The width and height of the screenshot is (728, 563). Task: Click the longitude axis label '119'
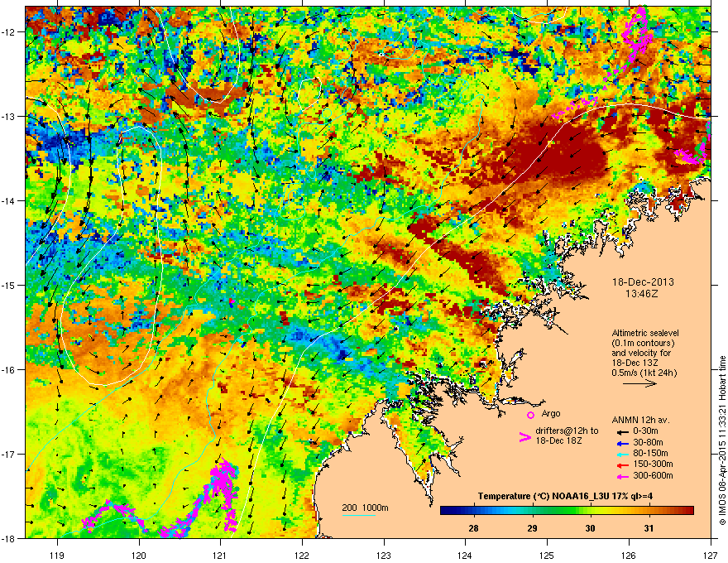(x=58, y=555)
